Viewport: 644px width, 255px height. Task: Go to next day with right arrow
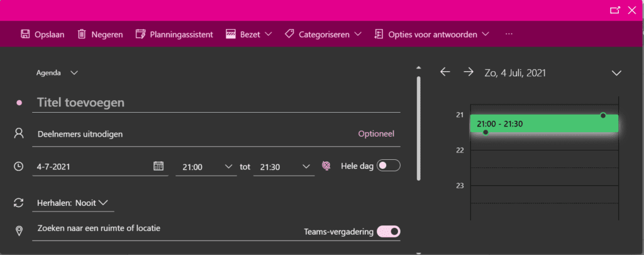pos(468,72)
